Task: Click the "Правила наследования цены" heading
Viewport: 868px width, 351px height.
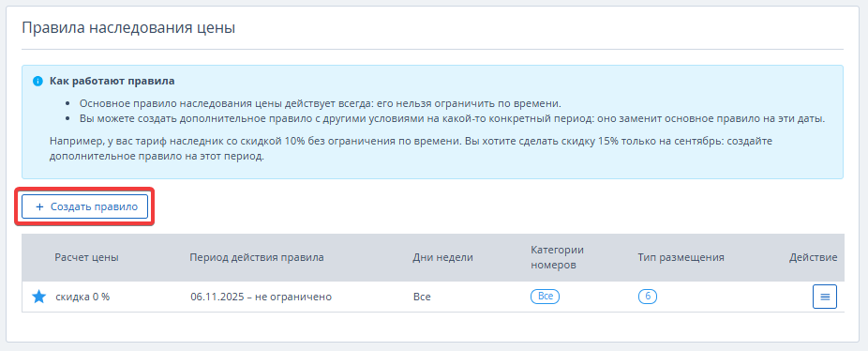Action: (128, 28)
